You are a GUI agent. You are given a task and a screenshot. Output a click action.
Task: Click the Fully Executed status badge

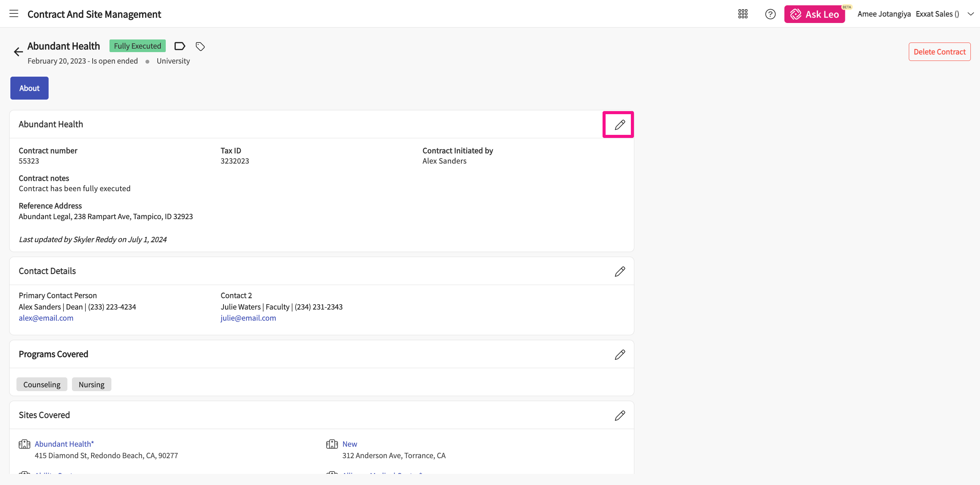[x=137, y=46]
